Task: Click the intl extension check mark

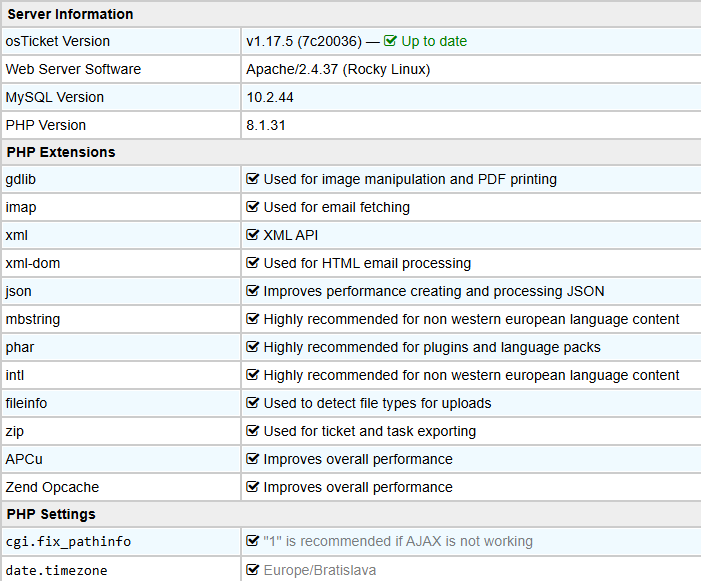Action: (252, 375)
